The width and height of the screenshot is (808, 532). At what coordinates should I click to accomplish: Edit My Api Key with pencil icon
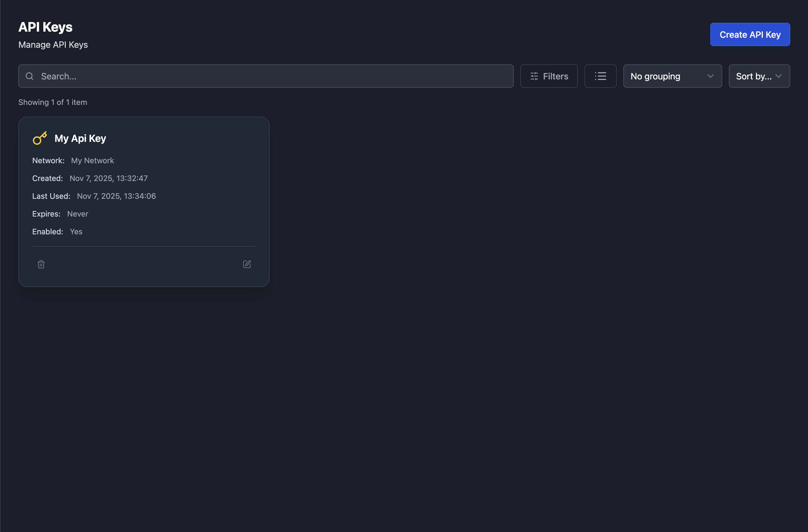coord(247,264)
